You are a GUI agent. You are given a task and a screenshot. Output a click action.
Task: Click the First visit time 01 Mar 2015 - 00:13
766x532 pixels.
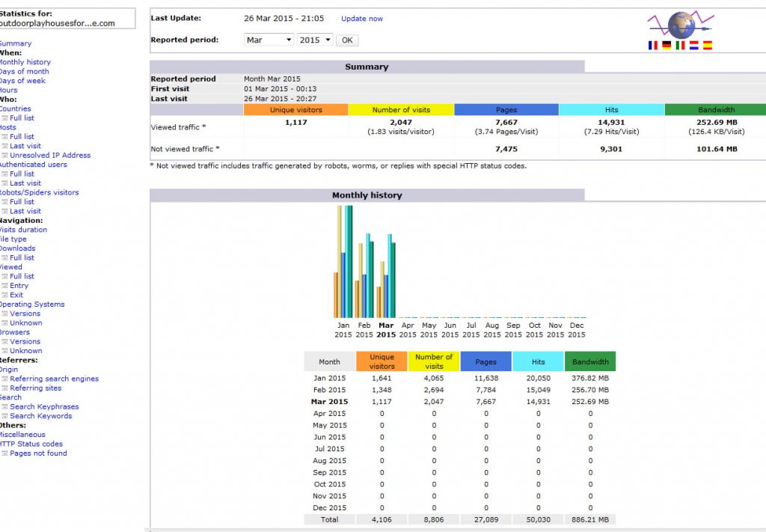pyautogui.click(x=280, y=89)
